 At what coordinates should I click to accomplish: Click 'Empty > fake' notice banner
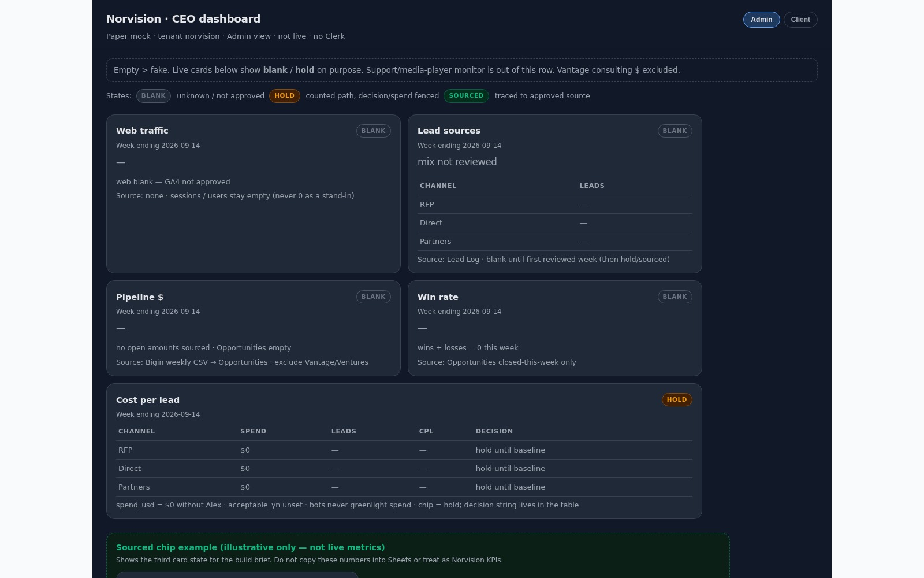pyautogui.click(x=462, y=70)
